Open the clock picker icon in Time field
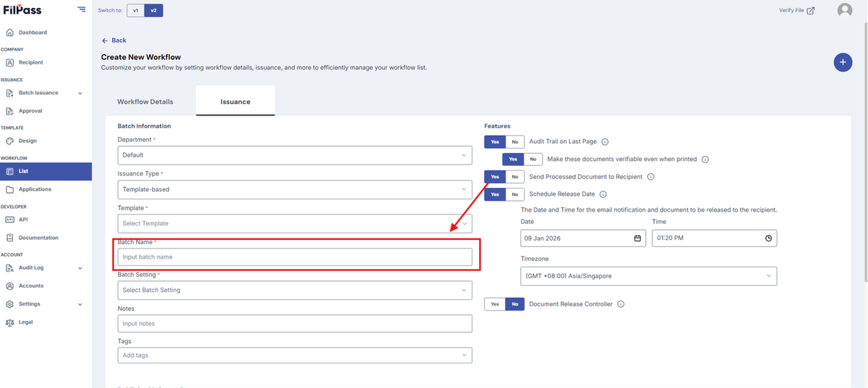868x388 pixels. click(768, 238)
